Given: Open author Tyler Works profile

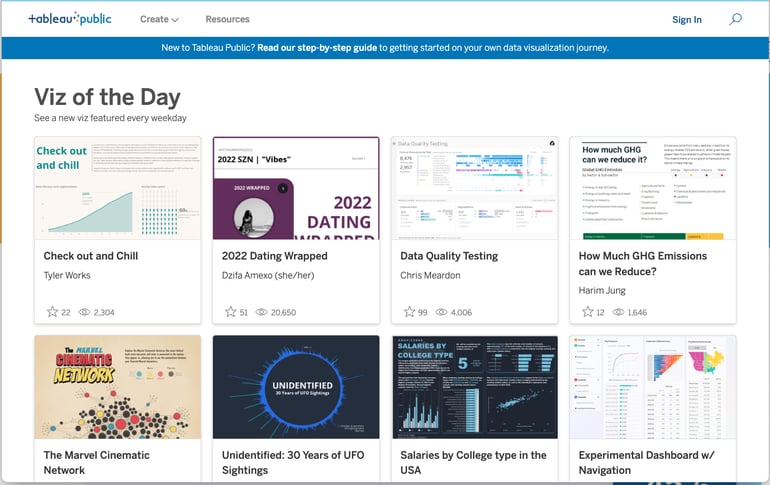Looking at the screenshot, I should click(x=67, y=275).
